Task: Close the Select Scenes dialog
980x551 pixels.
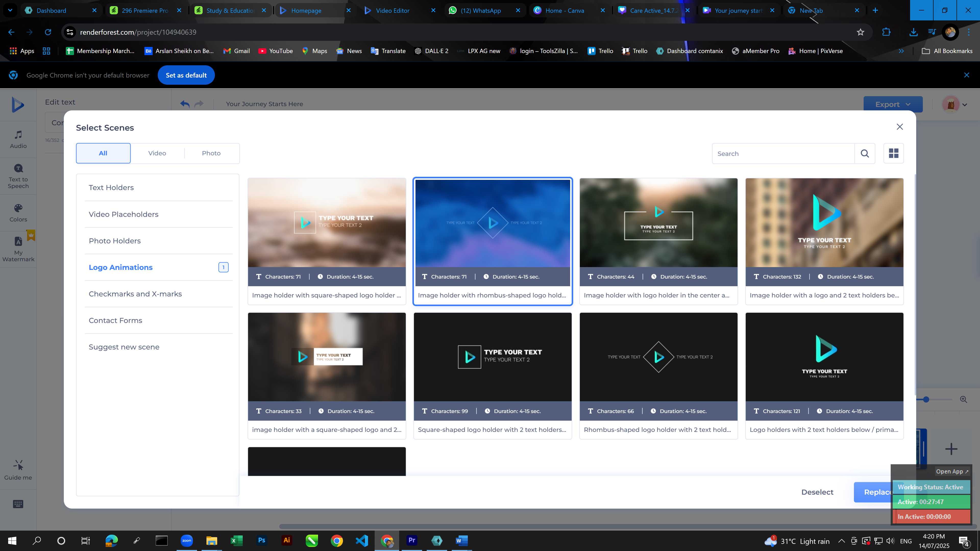Action: point(900,127)
